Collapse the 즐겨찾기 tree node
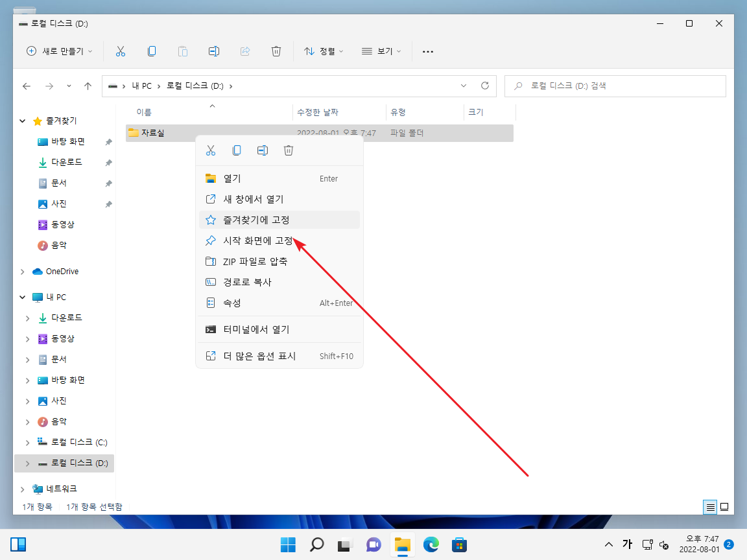 [x=23, y=121]
